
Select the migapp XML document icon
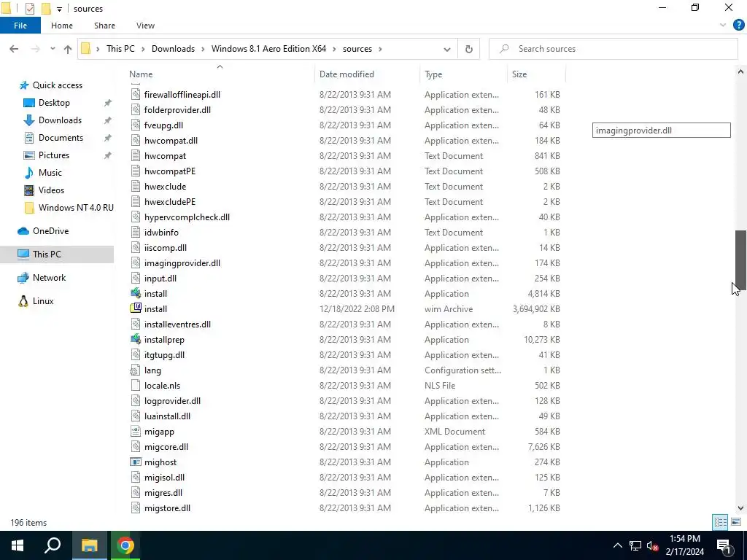click(135, 431)
